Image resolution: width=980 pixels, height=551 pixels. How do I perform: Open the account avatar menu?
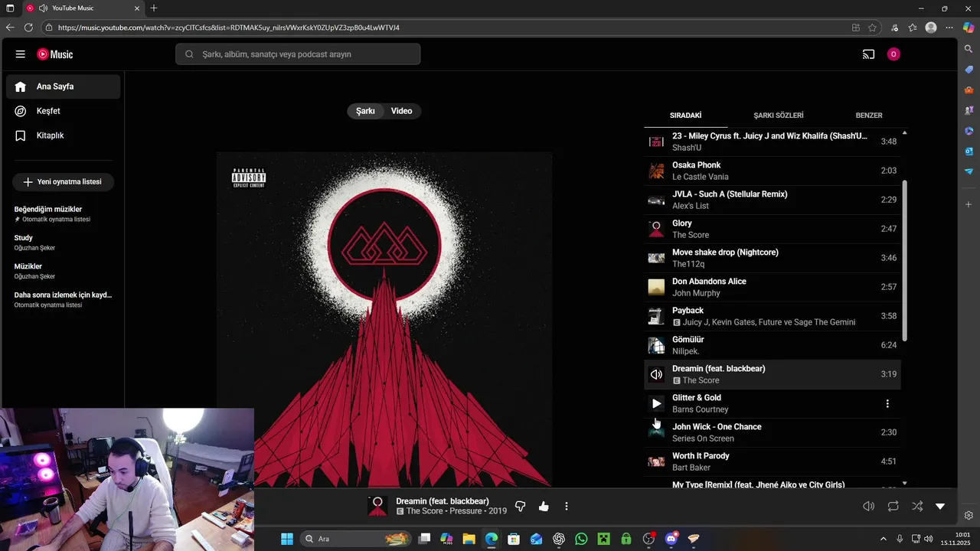pos(893,54)
